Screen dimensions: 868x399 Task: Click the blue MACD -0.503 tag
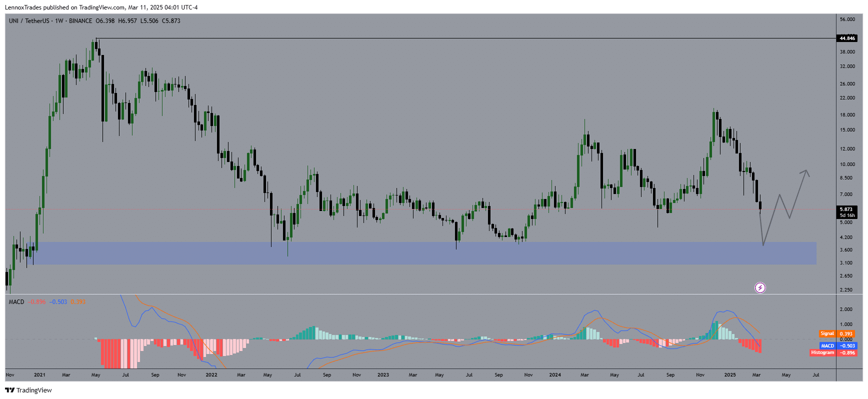[837, 346]
